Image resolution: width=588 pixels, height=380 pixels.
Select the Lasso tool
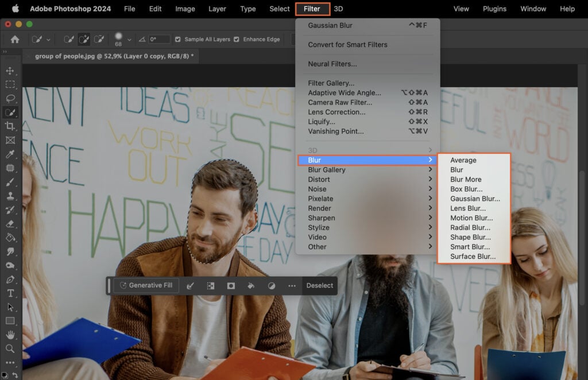click(10, 98)
